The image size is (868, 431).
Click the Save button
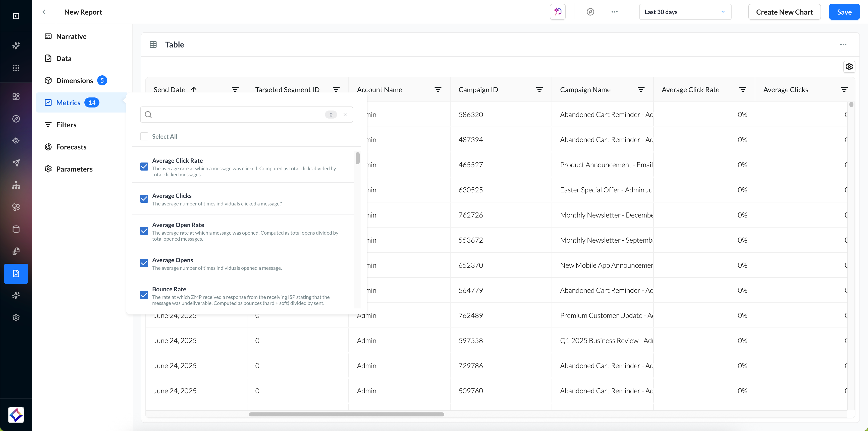point(844,12)
